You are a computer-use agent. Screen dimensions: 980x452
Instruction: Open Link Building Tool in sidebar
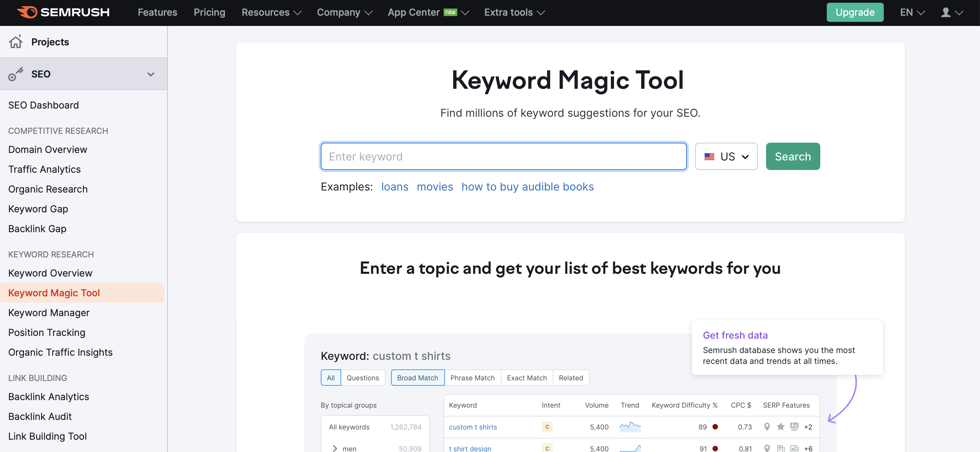[47, 436]
